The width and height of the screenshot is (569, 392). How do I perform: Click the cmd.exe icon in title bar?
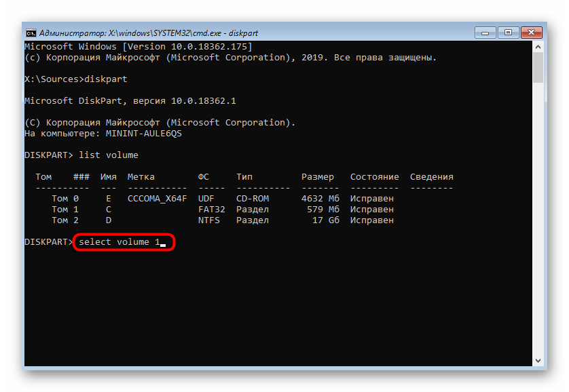coord(31,33)
